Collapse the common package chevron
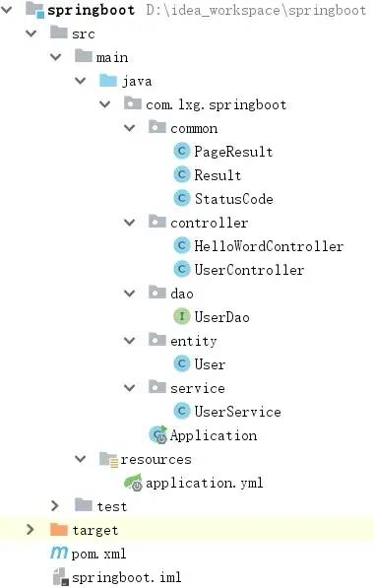Image resolution: width=374 pixels, height=588 pixels. point(130,128)
